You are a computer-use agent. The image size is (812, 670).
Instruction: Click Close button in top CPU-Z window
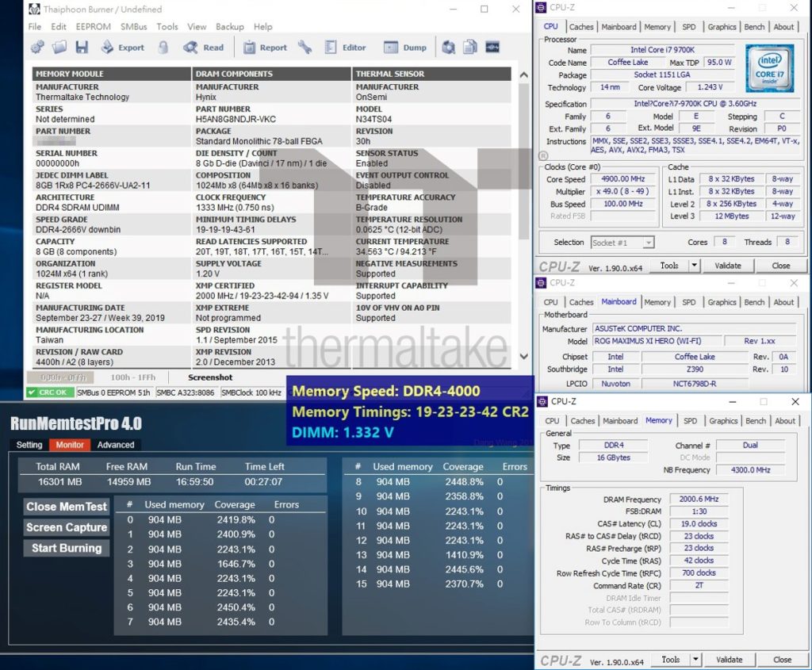(x=781, y=266)
